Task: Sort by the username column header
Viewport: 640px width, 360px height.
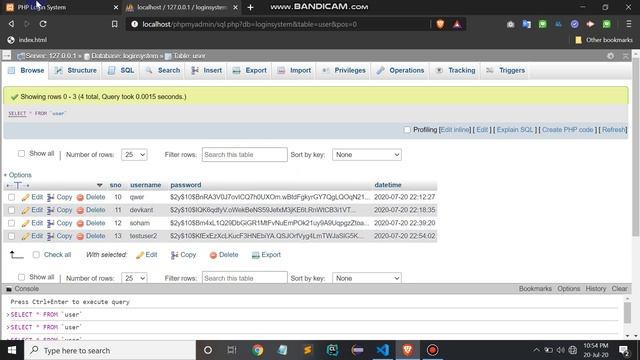Action: point(145,185)
